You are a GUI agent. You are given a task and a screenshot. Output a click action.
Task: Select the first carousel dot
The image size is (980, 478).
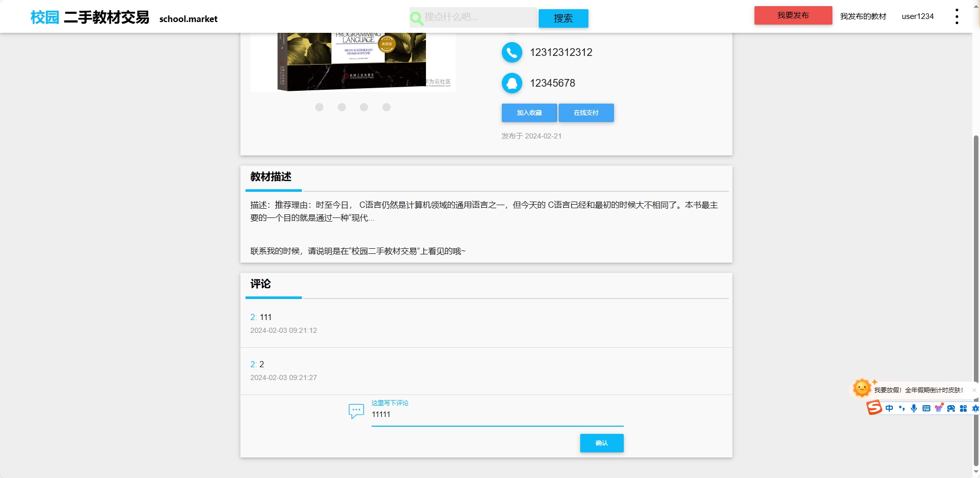tap(319, 107)
